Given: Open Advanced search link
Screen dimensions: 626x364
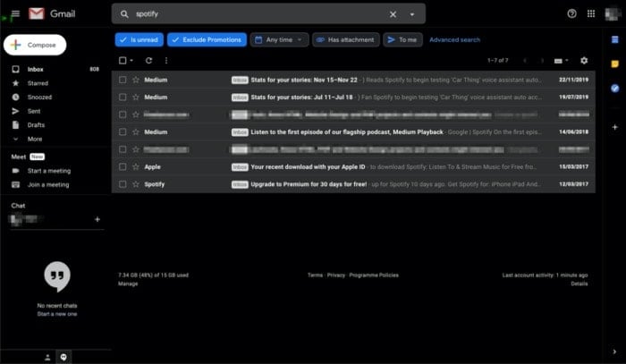Looking at the screenshot, I should pos(454,40).
